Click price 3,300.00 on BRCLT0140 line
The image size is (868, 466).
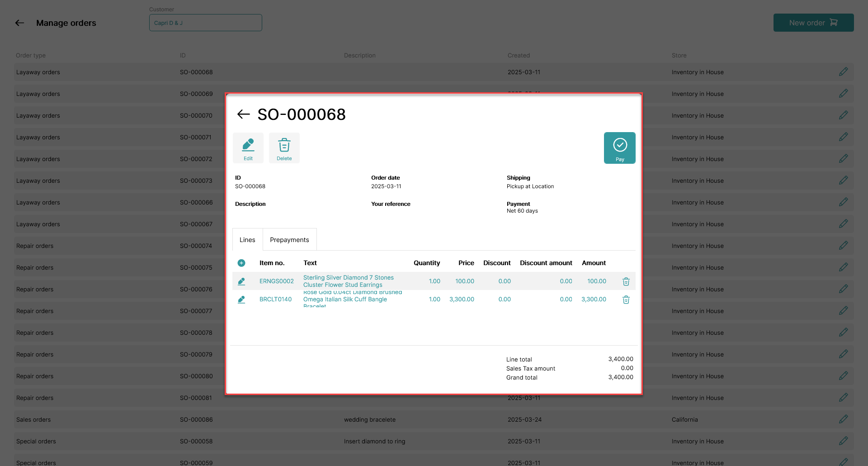[x=462, y=300]
